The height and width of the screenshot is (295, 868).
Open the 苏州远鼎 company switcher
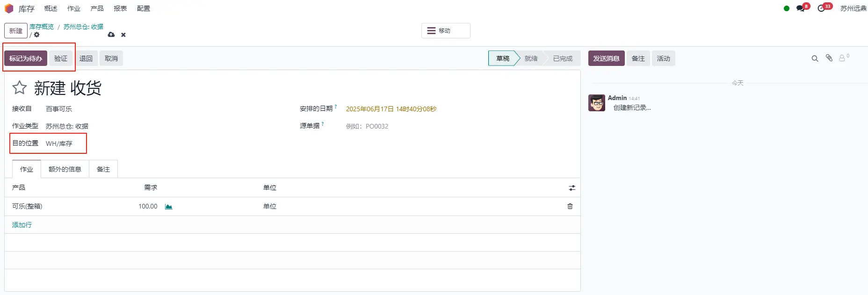click(854, 8)
